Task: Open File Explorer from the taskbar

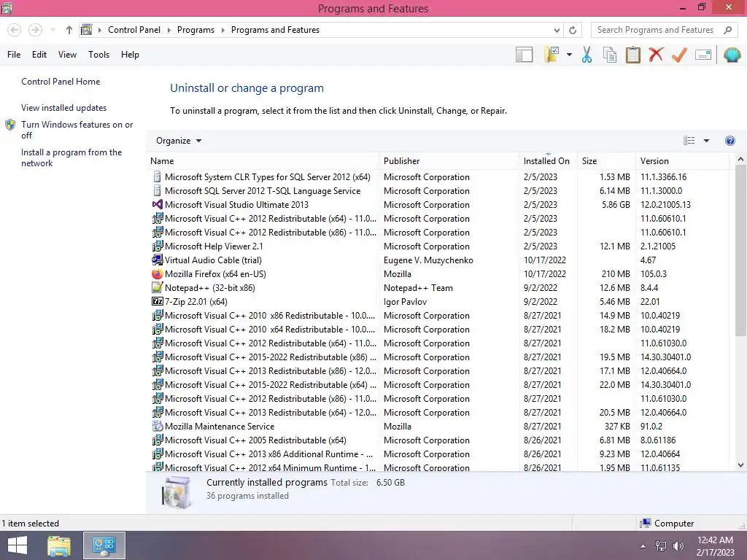Action: tap(59, 545)
